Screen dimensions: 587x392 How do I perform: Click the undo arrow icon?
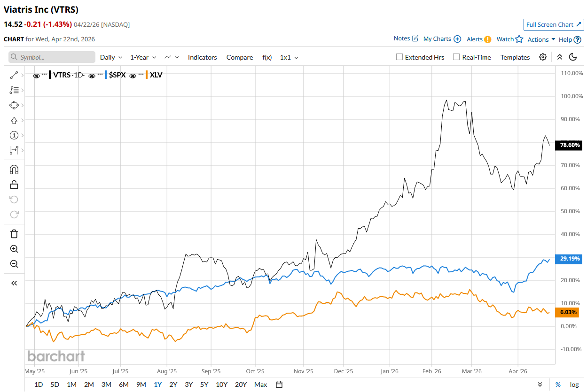pyautogui.click(x=14, y=200)
